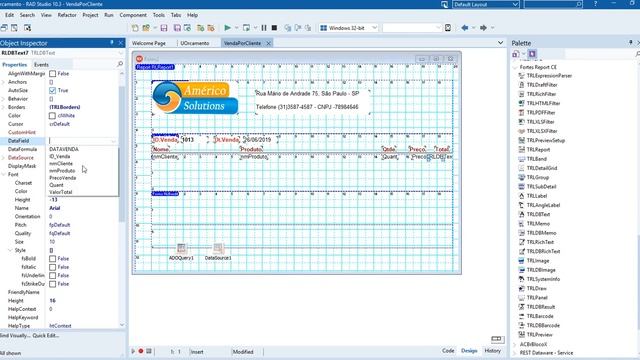This screenshot has height=360, width=640.
Task: Pin the Object Inspector panel
Action: pos(111,42)
